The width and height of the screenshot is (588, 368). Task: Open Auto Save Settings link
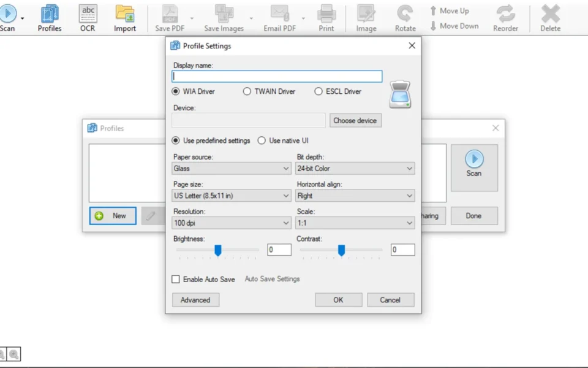[x=272, y=279]
